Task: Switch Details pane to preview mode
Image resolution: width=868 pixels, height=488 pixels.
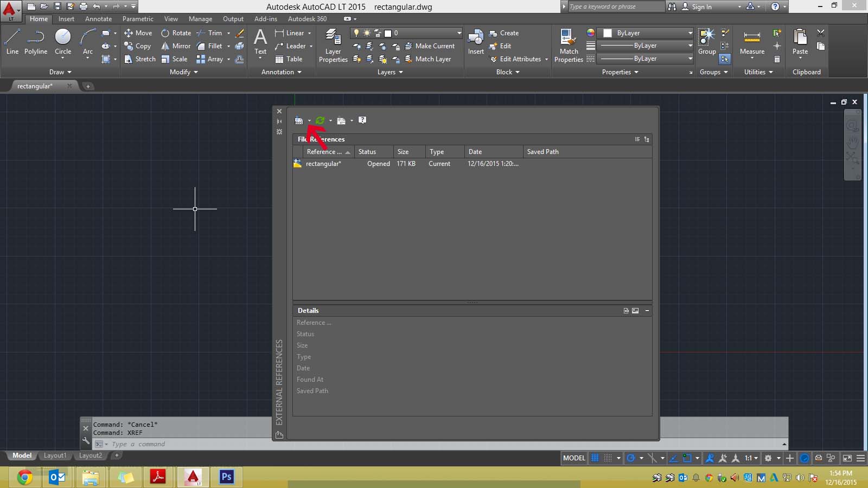Action: pos(635,311)
